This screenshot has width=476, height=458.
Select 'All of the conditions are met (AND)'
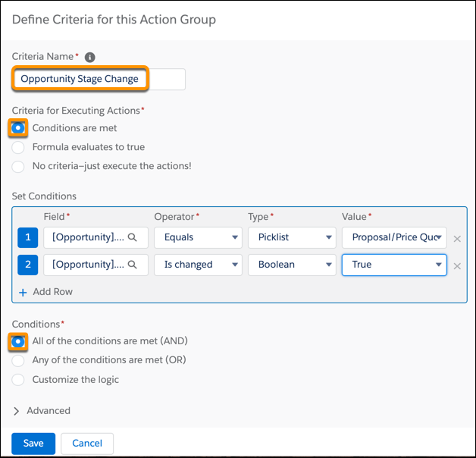pos(18,342)
